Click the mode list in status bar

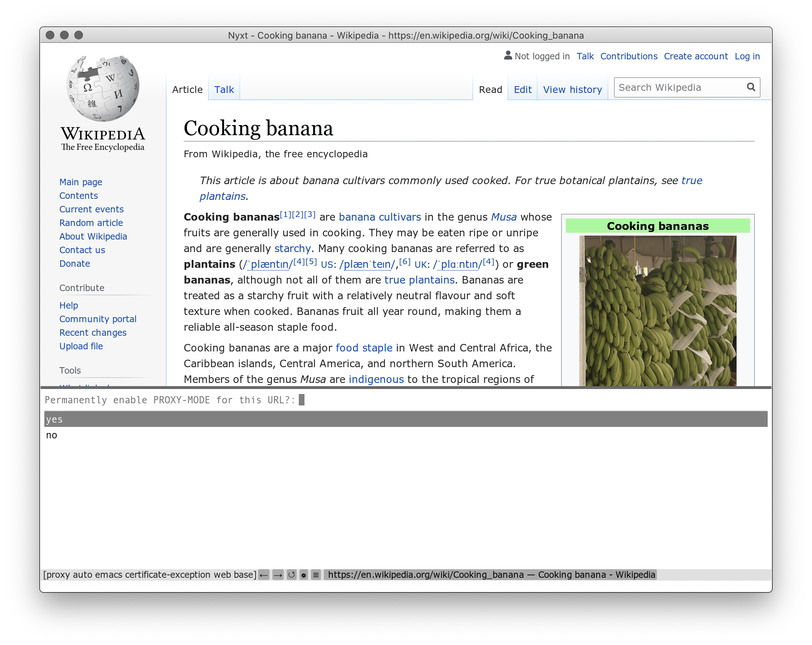tap(149, 575)
